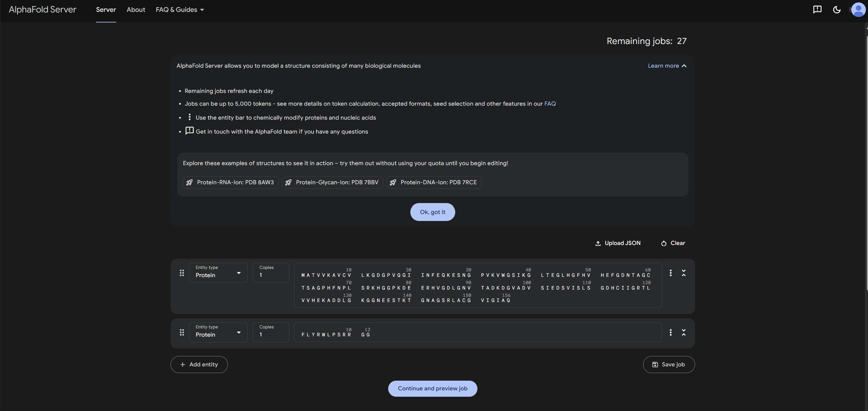Click the three-dot icon in the entity bar bullet

[x=189, y=117]
